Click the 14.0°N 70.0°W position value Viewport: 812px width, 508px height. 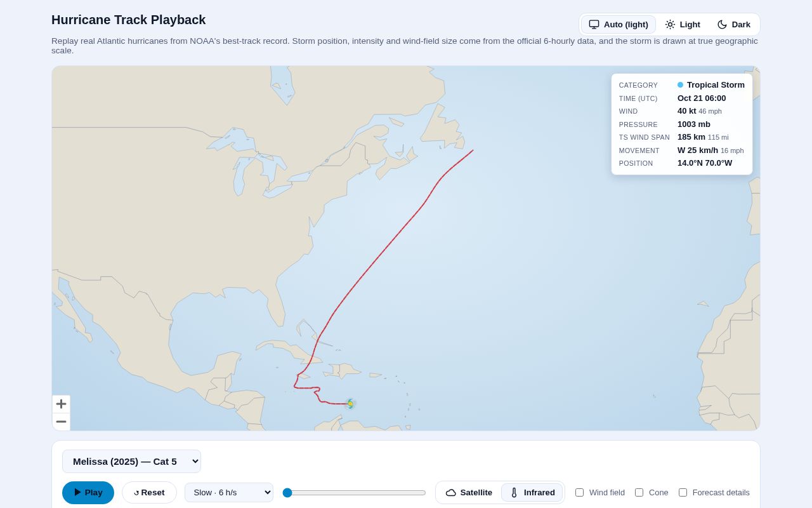pos(705,163)
